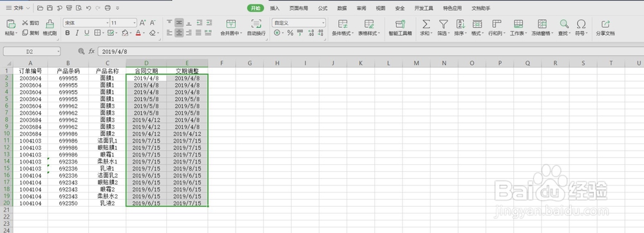Open the font size dropdown showing 11
The image size is (644, 233).
tap(135, 23)
